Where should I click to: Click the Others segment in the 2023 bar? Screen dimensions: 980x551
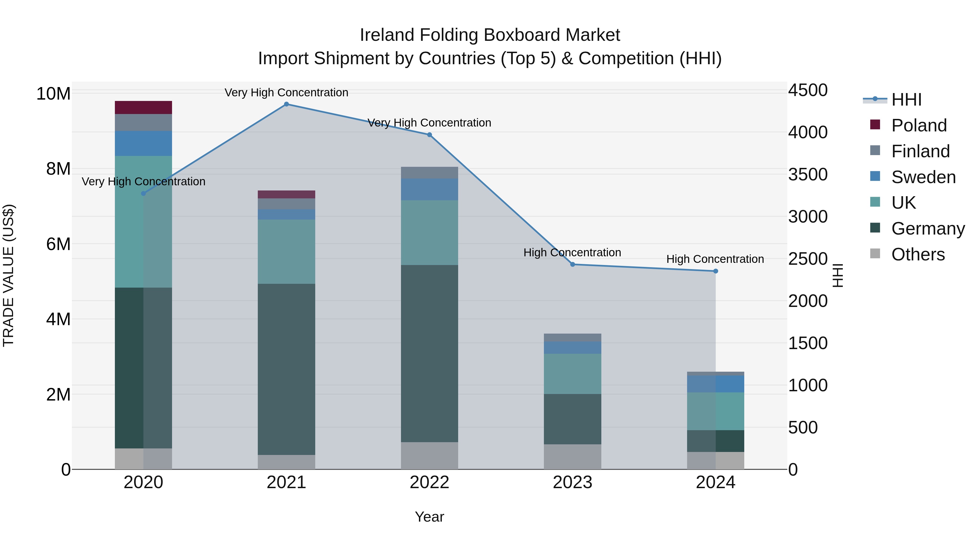click(572, 457)
